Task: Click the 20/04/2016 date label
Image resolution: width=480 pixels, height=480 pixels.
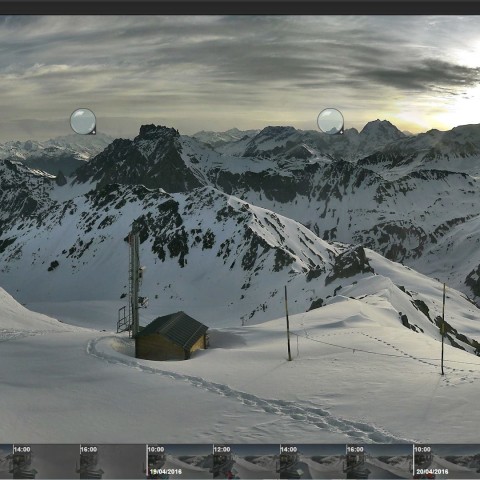Action: coord(432,472)
